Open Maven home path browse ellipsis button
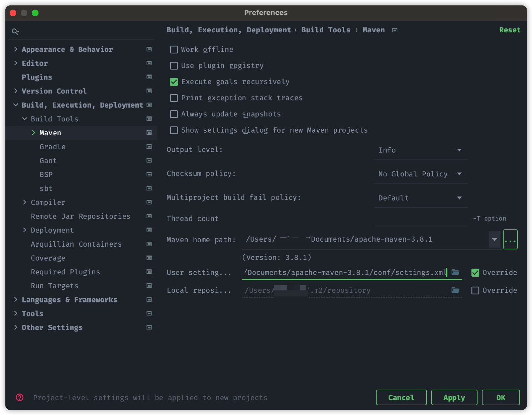This screenshot has width=532, height=415. click(510, 239)
